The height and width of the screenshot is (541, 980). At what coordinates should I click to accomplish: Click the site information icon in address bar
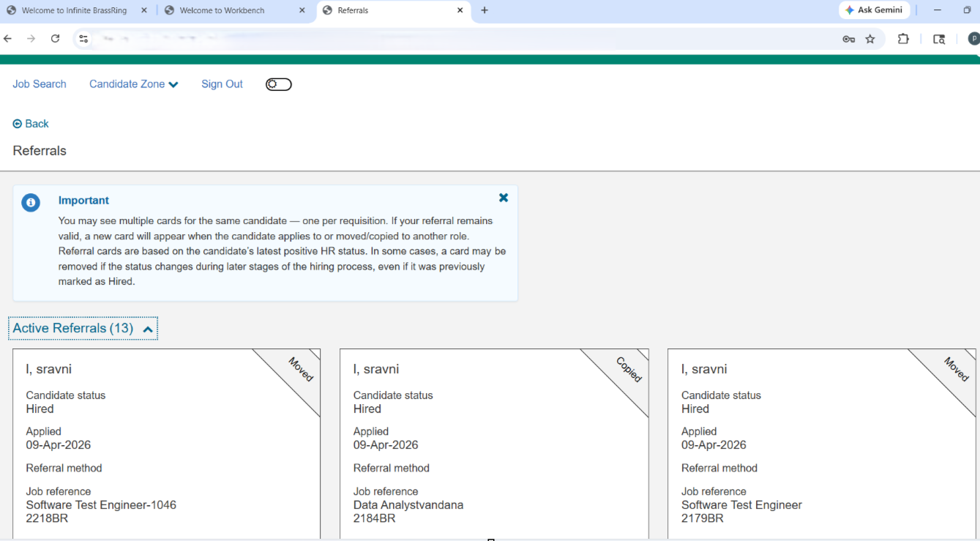83,39
